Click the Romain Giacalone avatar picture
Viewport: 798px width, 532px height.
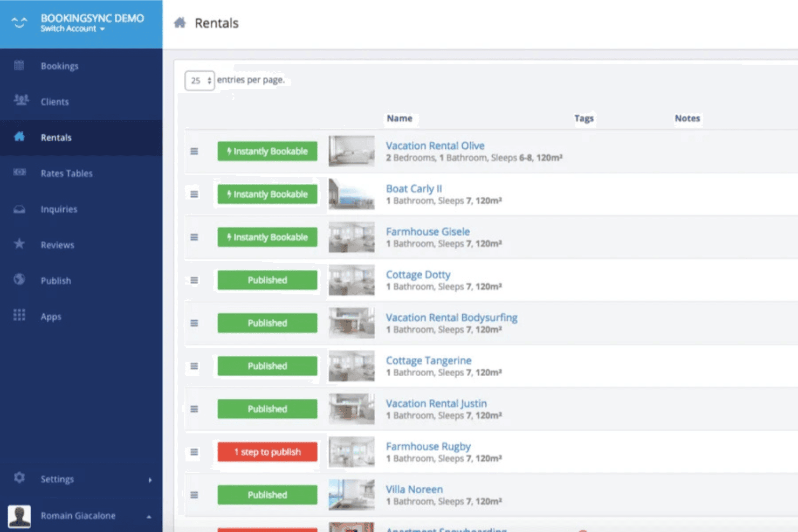(x=19, y=516)
